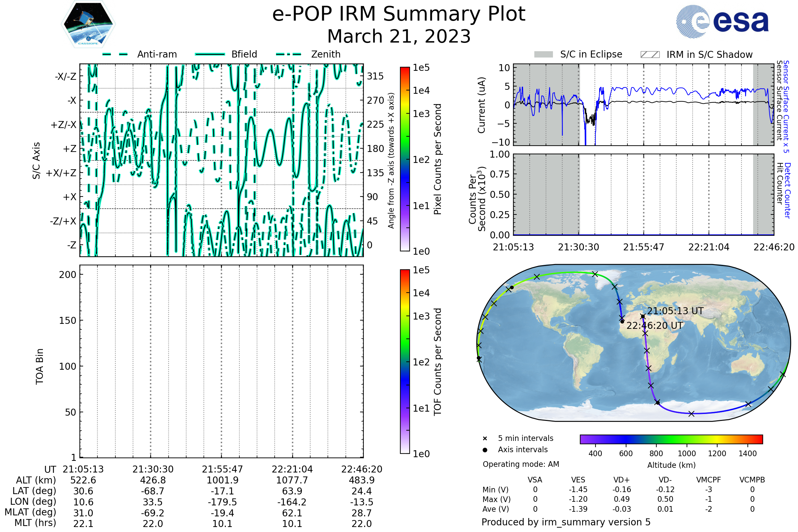Click the Operating mode: AM text
The height and width of the screenshot is (532, 798).
[521, 464]
